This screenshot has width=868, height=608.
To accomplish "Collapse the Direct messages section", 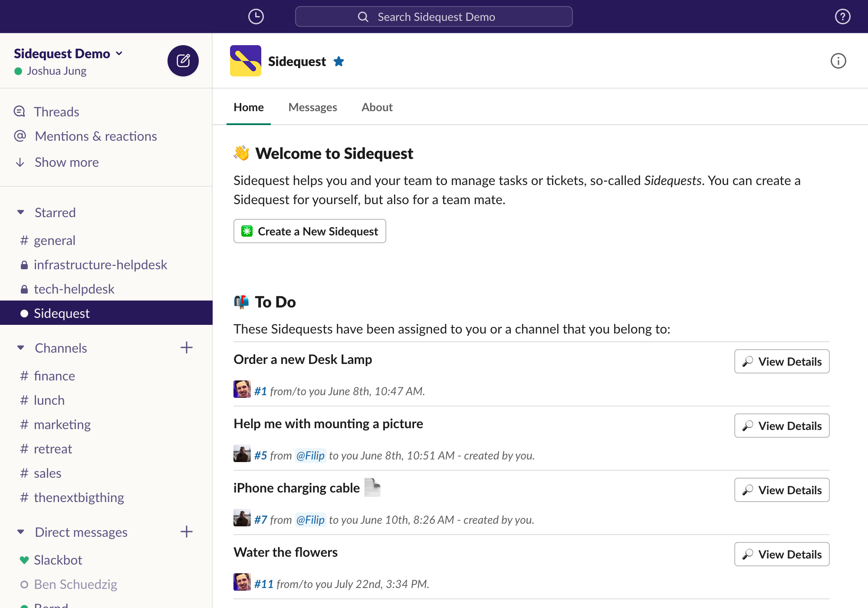I will pos(20,532).
